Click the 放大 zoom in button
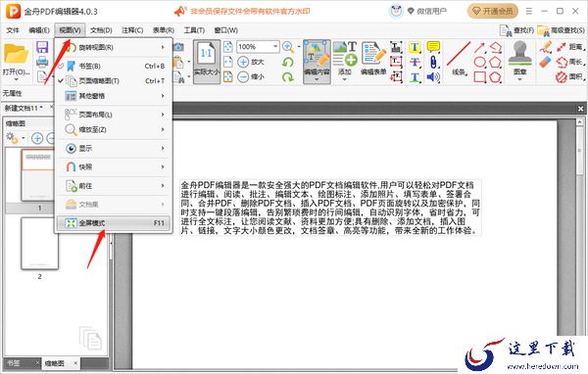Screen dimensions: 588x374 251,62
